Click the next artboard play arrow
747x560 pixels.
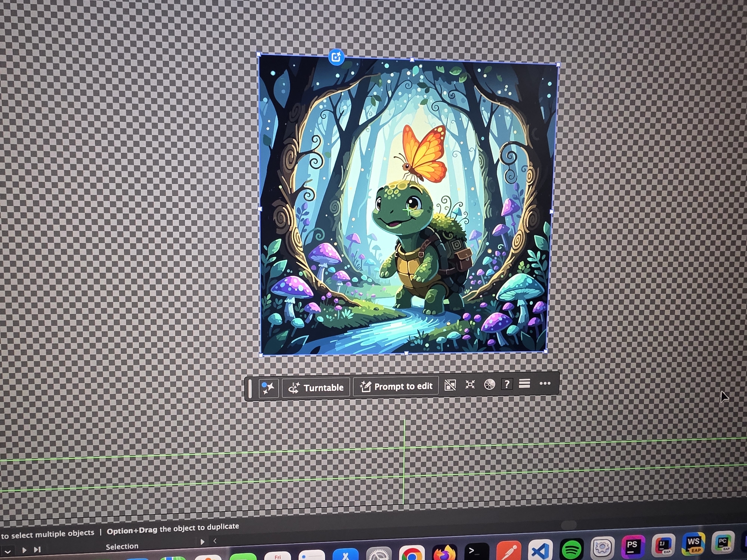(24, 550)
